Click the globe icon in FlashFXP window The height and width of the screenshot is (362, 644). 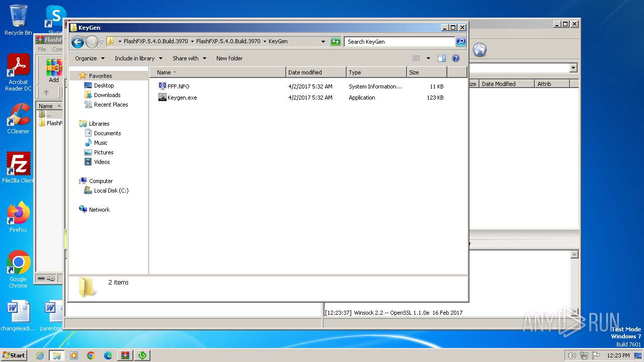point(479,50)
